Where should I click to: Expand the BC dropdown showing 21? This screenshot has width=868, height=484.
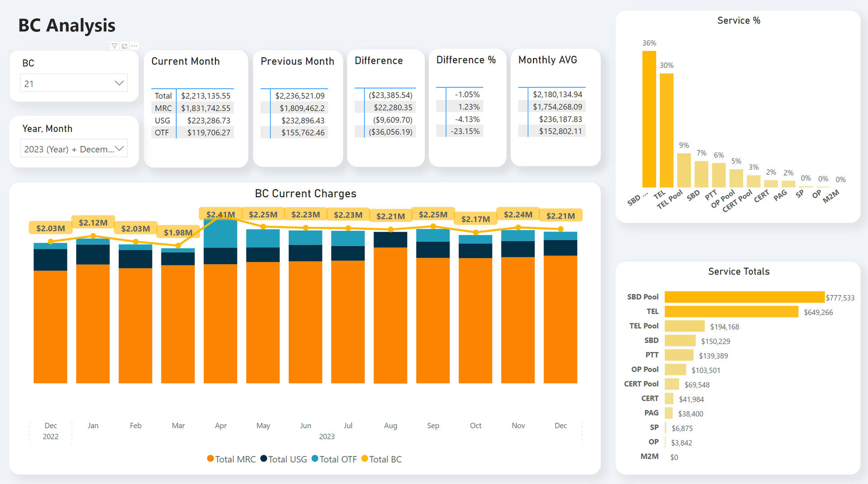[119, 83]
